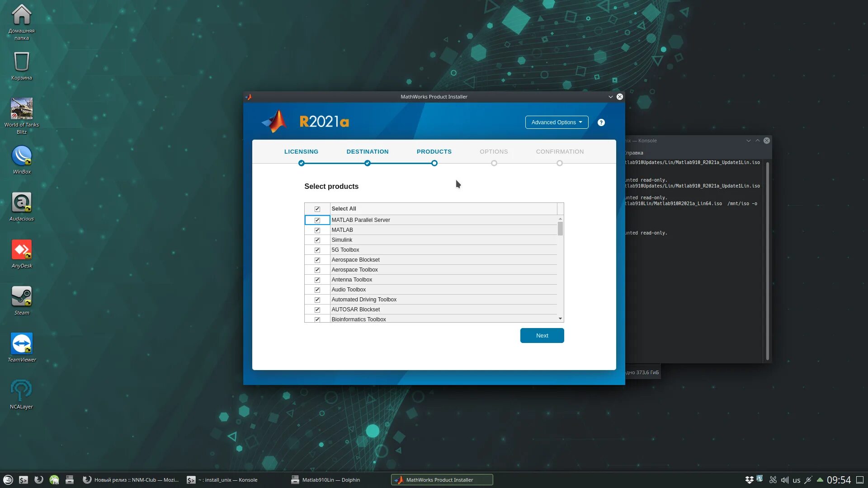
Task: Launch TeamViewer desktop icon
Action: point(21,347)
